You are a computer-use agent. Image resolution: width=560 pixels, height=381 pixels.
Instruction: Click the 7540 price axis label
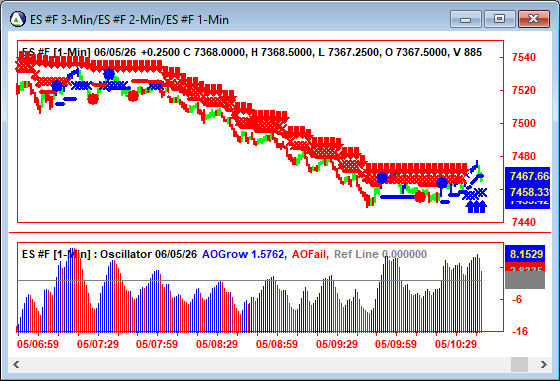point(524,57)
